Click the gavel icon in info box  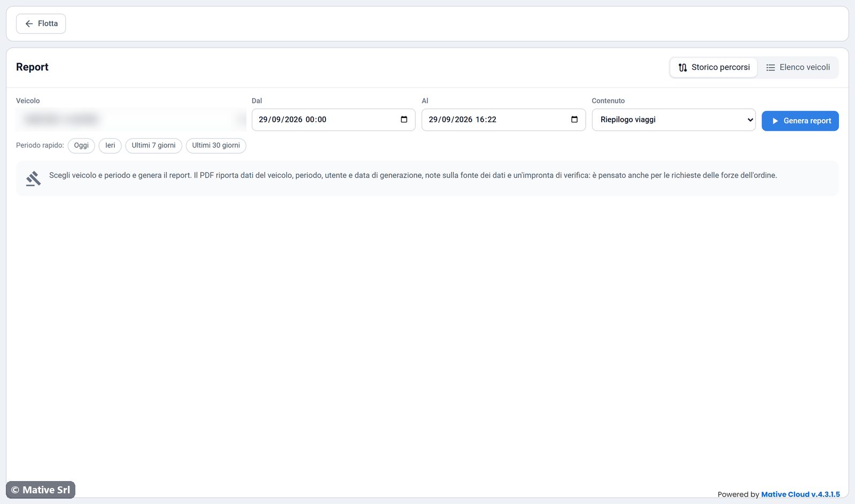pyautogui.click(x=33, y=178)
